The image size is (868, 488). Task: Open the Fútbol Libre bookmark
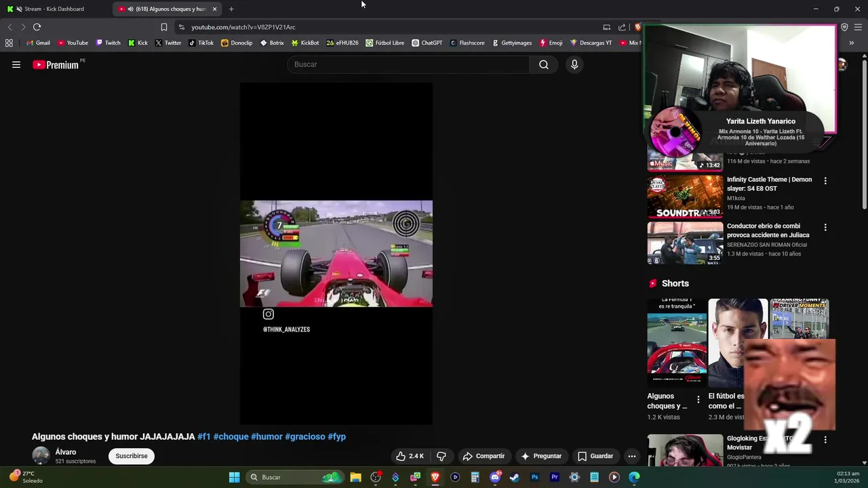[385, 43]
